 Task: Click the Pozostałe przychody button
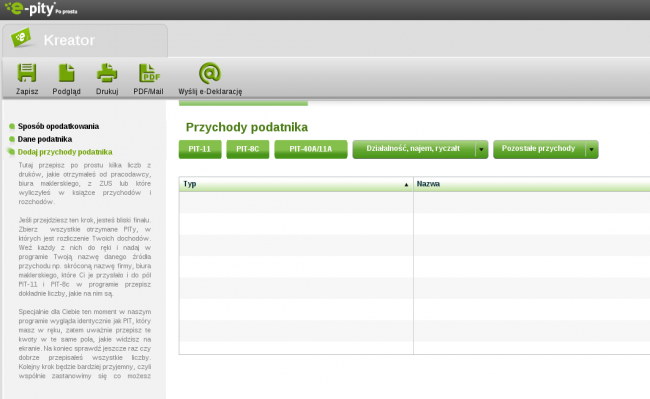539,149
